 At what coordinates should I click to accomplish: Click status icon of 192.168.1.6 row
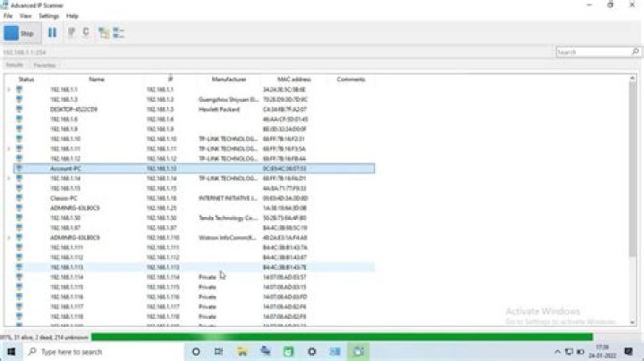coord(19,119)
